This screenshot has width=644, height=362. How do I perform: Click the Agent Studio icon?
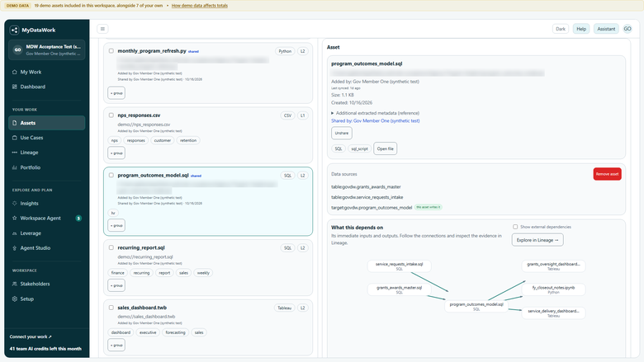pyautogui.click(x=15, y=248)
